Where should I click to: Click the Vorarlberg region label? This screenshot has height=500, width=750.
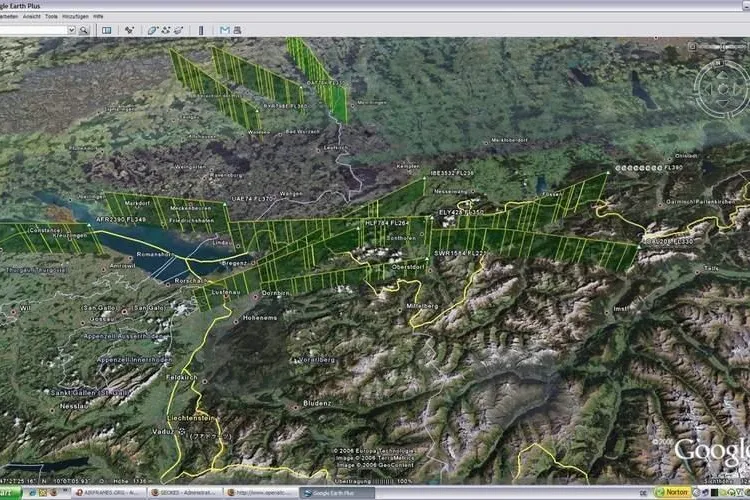(x=317, y=360)
